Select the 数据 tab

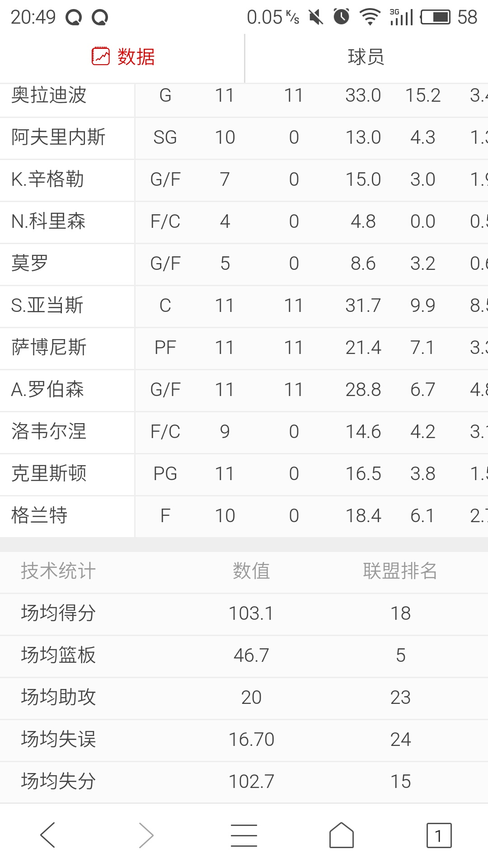(x=122, y=57)
